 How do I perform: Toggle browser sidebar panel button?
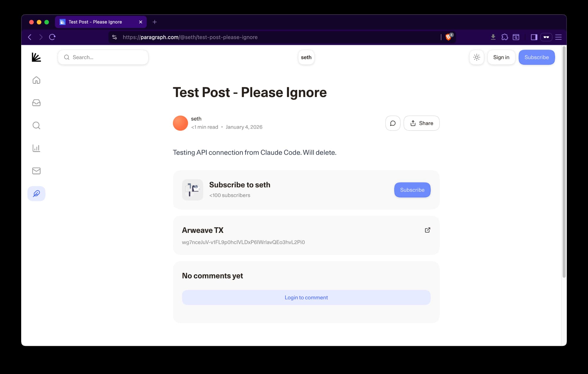click(x=534, y=37)
